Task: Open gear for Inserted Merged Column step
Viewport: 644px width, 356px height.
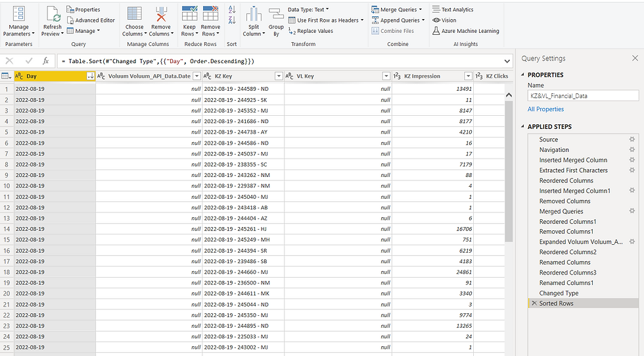Action: tap(632, 160)
